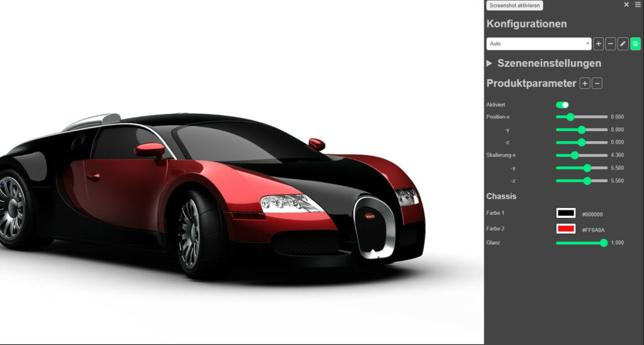The image size is (644, 345).
Task: Remove product parameter with minus icon beside Produktparameter
Action: coord(597,84)
